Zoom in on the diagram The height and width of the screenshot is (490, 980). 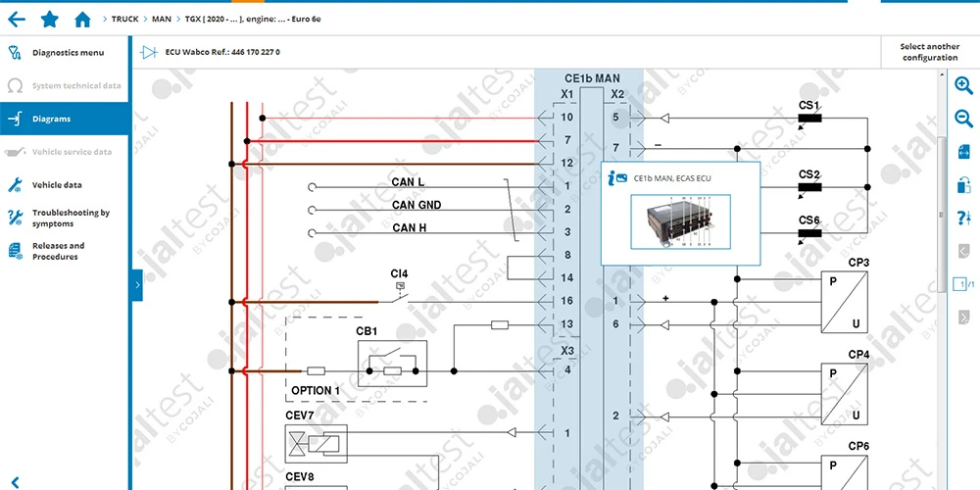[x=963, y=85]
